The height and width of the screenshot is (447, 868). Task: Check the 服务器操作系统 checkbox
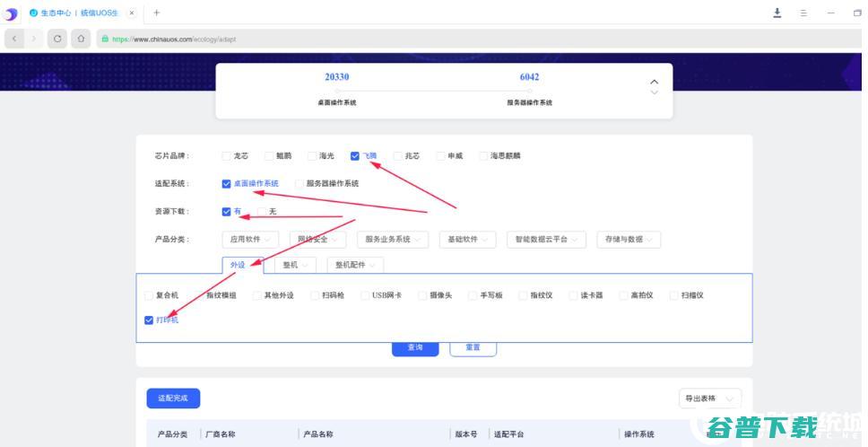click(x=299, y=184)
